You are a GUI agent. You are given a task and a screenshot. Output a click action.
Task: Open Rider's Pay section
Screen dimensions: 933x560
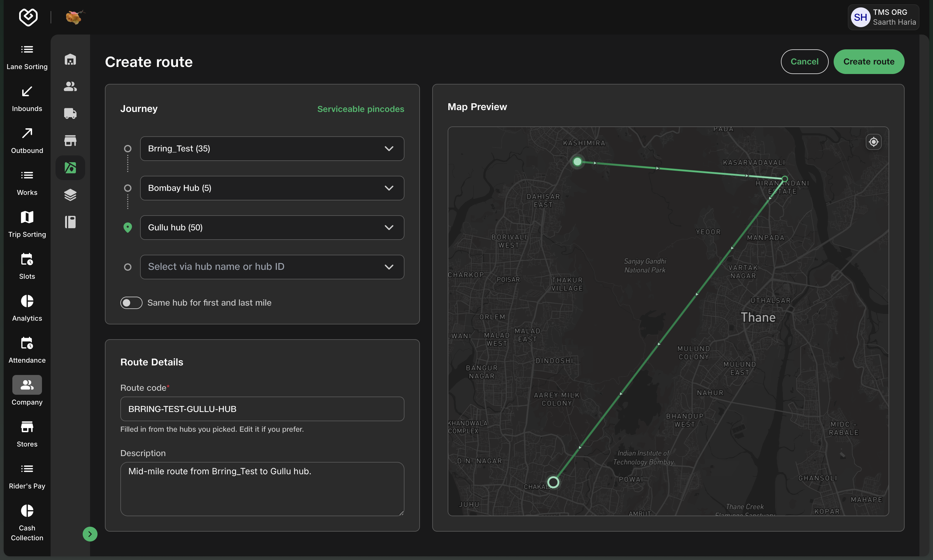(27, 477)
